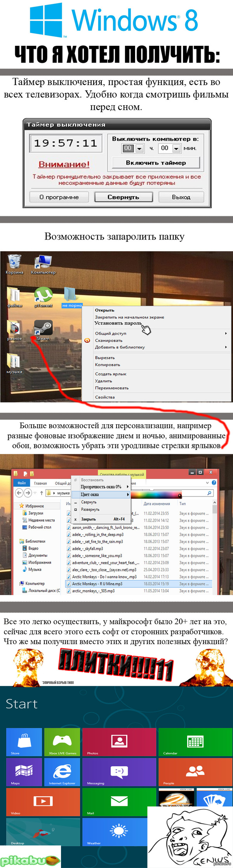
Task: Click the Свернуть button in the timer dialog
Action: click(x=123, y=197)
